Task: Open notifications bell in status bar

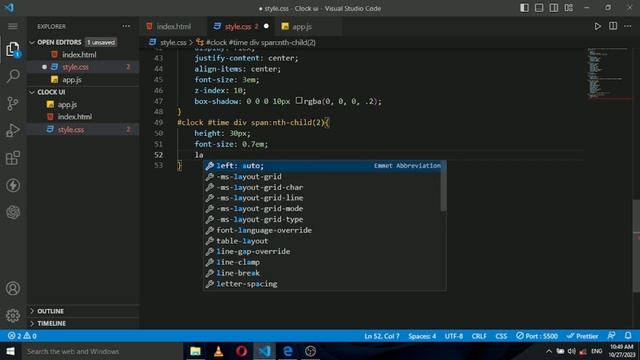Action: pos(628,336)
